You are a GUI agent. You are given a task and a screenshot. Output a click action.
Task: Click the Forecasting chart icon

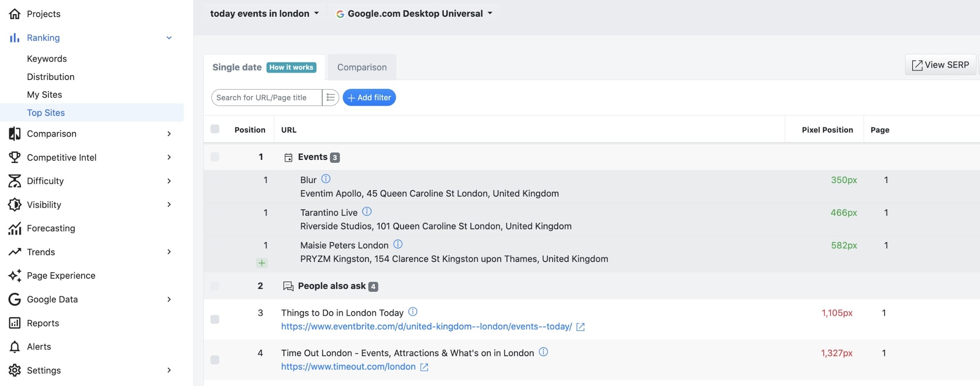coord(15,228)
